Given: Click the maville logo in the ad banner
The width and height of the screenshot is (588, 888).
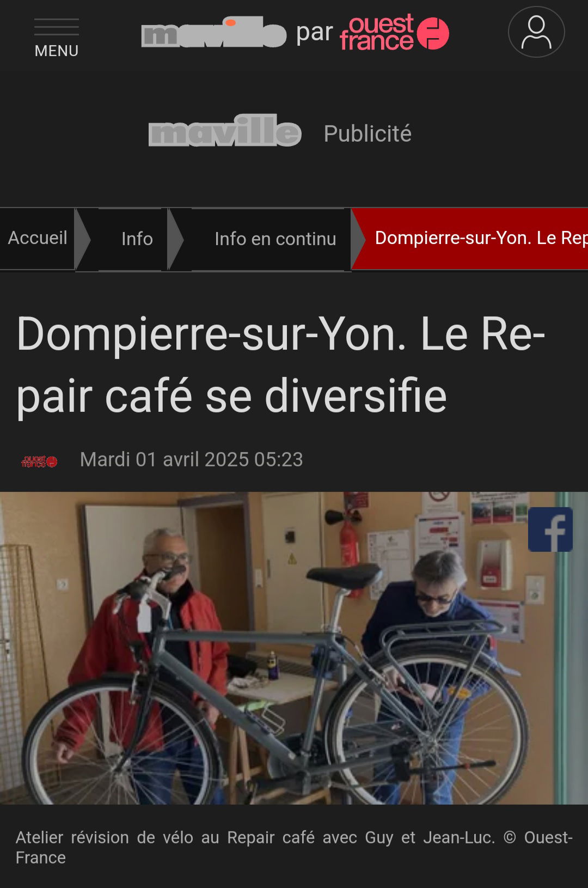Looking at the screenshot, I should 225,131.
